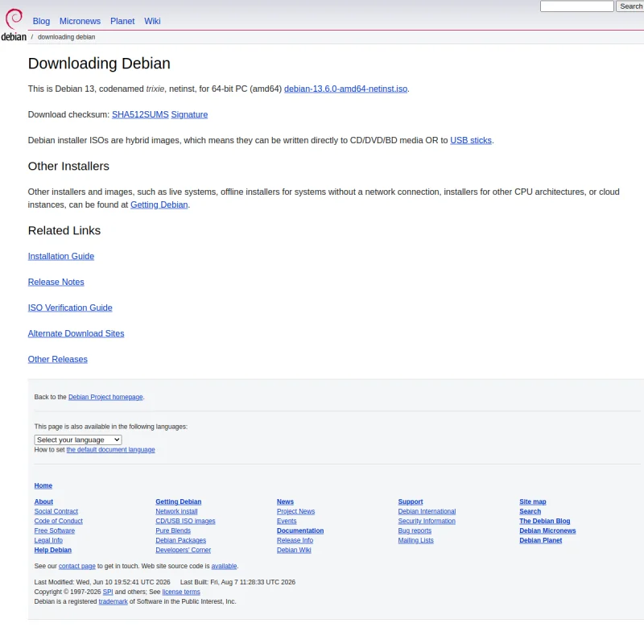Open the footer Search link
The image size is (644, 644).
click(530, 511)
